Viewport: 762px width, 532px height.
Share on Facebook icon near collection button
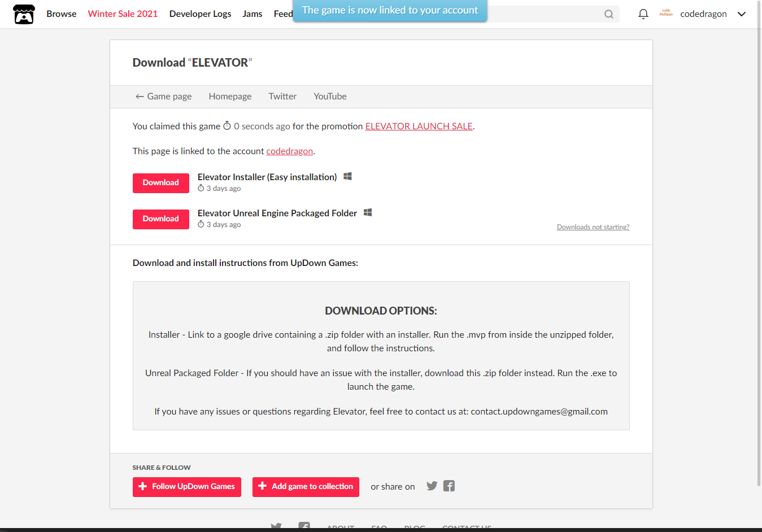pyautogui.click(x=449, y=486)
